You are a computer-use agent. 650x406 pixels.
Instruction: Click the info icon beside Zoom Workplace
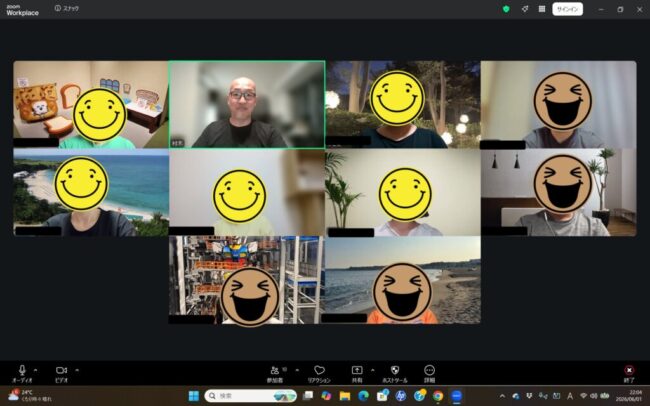pyautogui.click(x=57, y=8)
